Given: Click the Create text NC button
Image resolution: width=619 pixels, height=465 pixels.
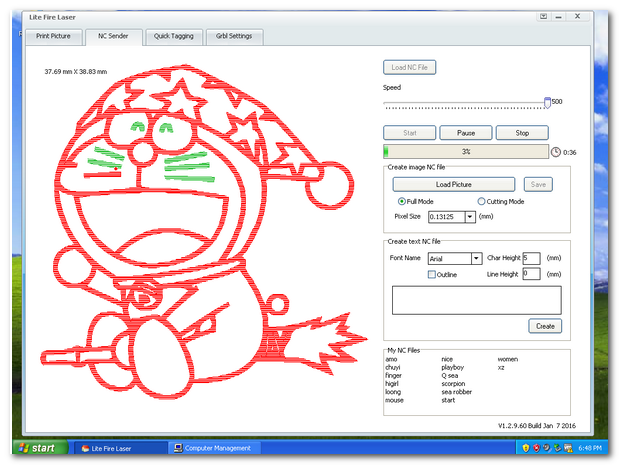Looking at the screenshot, I should click(545, 326).
